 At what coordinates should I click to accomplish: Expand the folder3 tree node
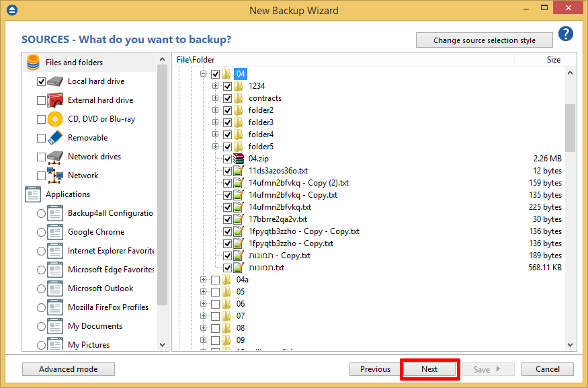pos(216,122)
